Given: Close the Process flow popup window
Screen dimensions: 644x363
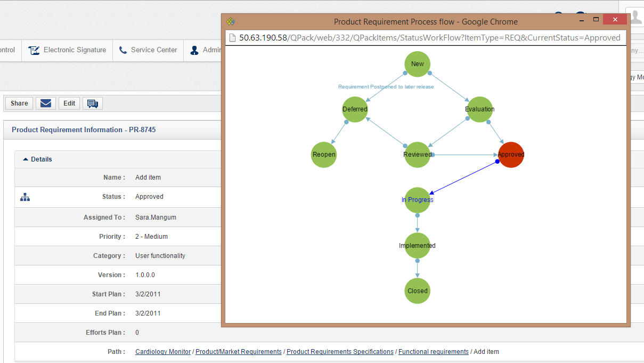Looking at the screenshot, I should pyautogui.click(x=615, y=20).
